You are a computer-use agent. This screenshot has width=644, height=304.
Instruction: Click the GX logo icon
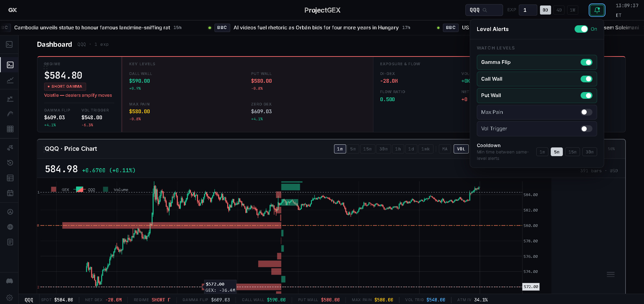pyautogui.click(x=13, y=10)
